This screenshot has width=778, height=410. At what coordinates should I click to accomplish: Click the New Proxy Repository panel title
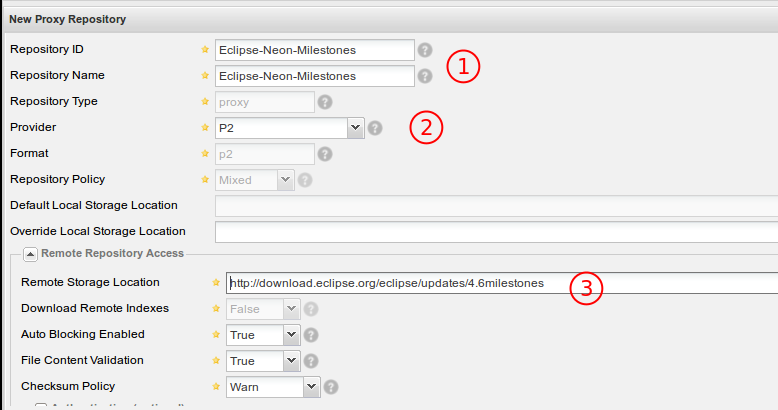(67, 19)
